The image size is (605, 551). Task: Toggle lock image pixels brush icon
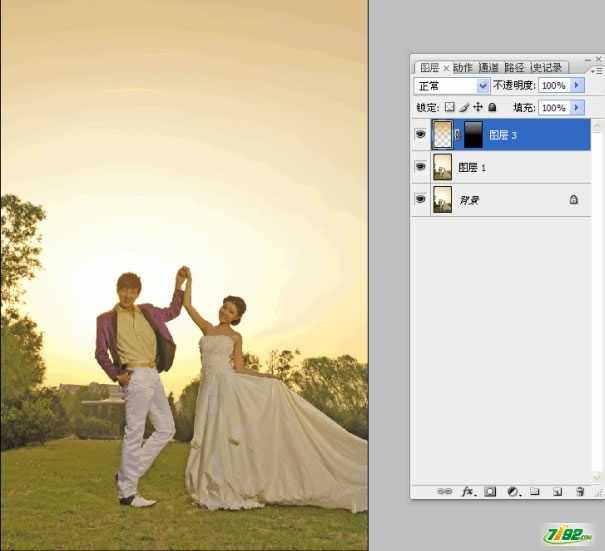(464, 107)
